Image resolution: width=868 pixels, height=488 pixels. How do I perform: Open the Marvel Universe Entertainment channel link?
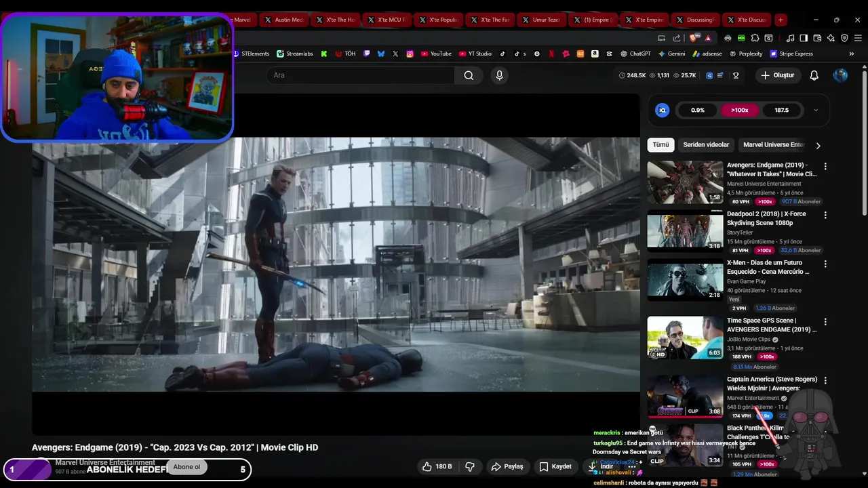(105, 462)
